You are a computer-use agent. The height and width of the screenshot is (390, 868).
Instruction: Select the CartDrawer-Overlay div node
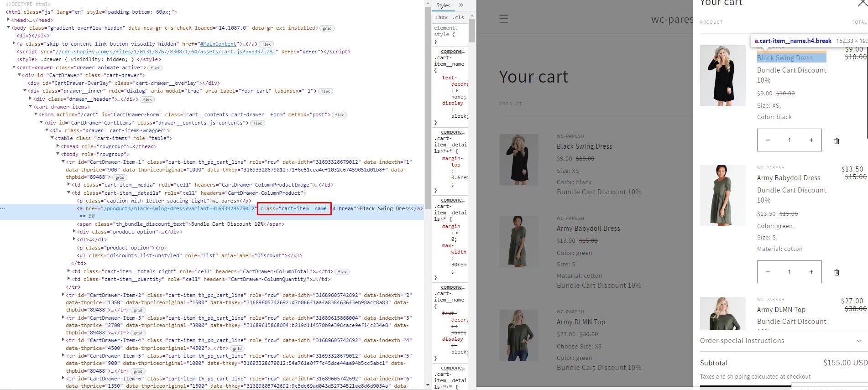tap(124, 83)
